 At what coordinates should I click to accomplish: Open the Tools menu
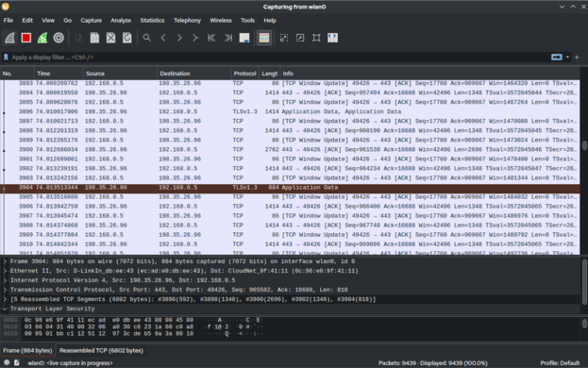pyautogui.click(x=247, y=20)
